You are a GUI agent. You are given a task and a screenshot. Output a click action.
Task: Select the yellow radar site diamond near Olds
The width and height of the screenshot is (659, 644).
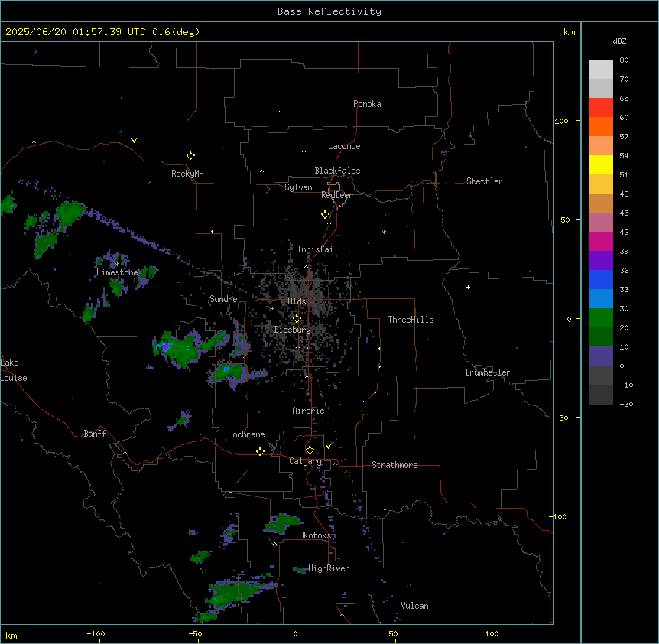click(297, 319)
